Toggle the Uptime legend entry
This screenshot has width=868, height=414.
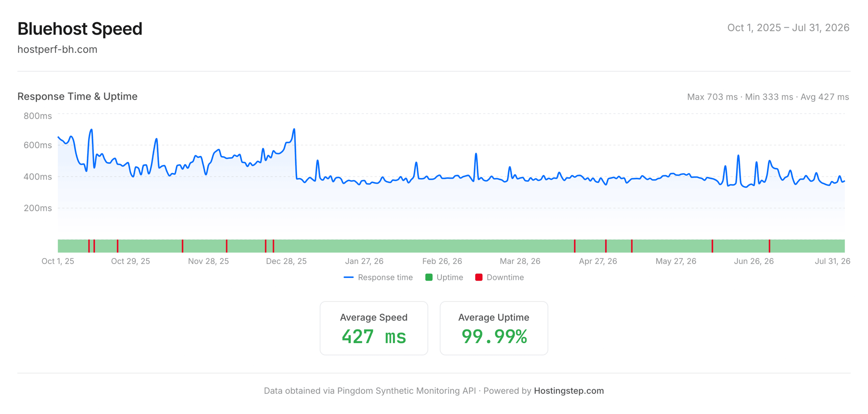click(x=444, y=277)
